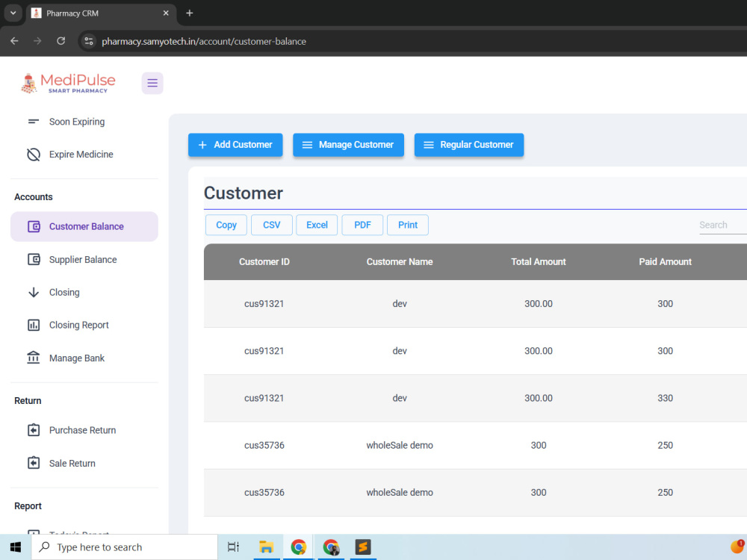Go back with the browser back arrow

[x=14, y=41]
